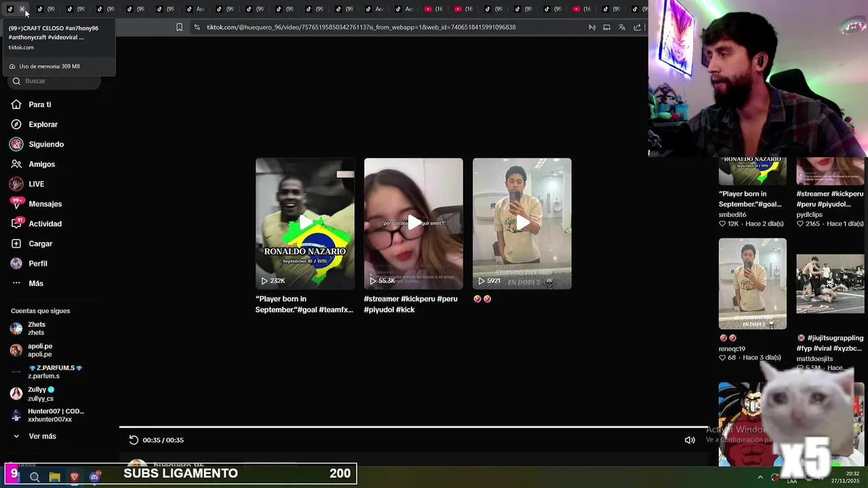Open the right panel jiujitsu grappling thumbnail
This screenshot has height=488, width=868.
[830, 283]
